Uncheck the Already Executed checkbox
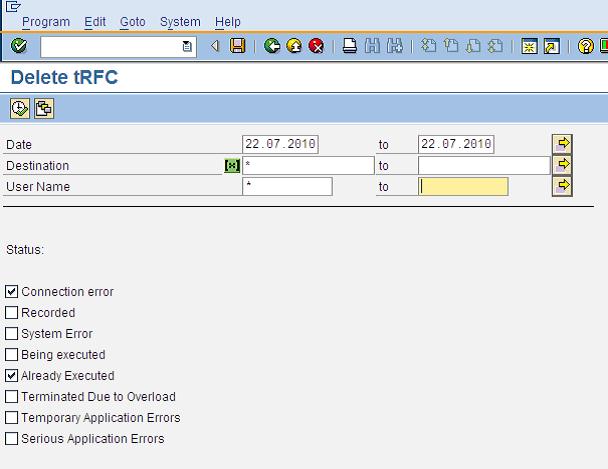This screenshot has width=608, height=469. 12,375
